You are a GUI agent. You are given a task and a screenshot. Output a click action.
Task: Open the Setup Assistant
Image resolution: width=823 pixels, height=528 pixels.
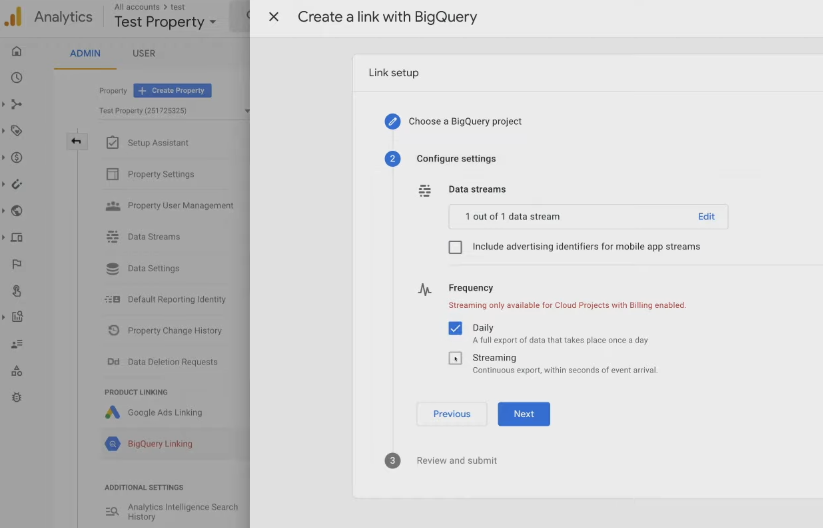[157, 143]
